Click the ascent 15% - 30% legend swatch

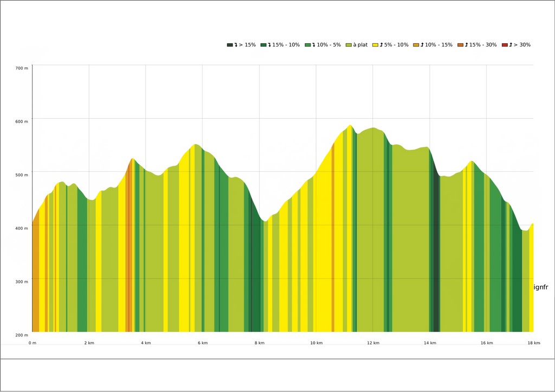coord(460,45)
